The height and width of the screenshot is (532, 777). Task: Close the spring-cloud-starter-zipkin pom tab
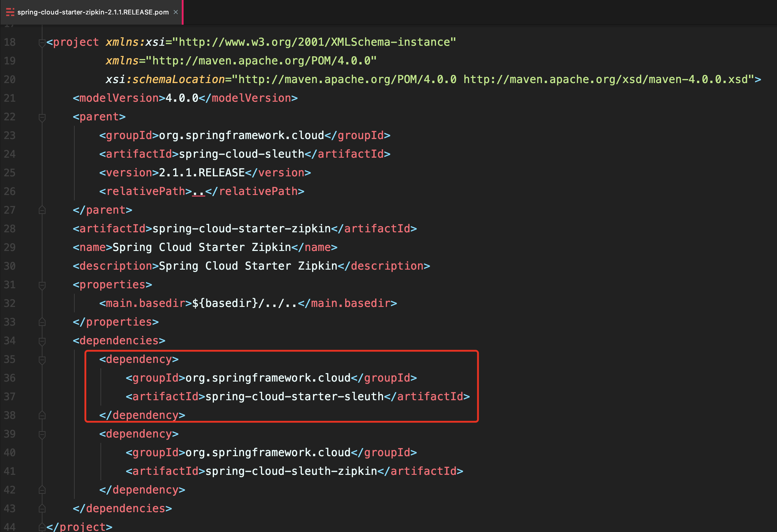tap(175, 12)
